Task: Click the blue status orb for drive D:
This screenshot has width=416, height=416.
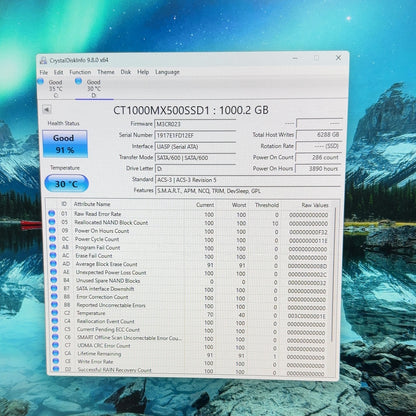Action: (x=78, y=81)
